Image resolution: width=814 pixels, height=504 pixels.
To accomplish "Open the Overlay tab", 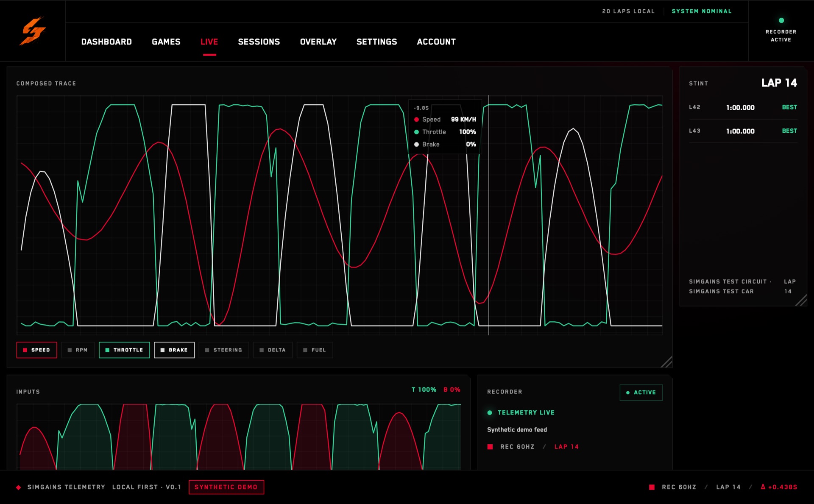I will (x=318, y=42).
